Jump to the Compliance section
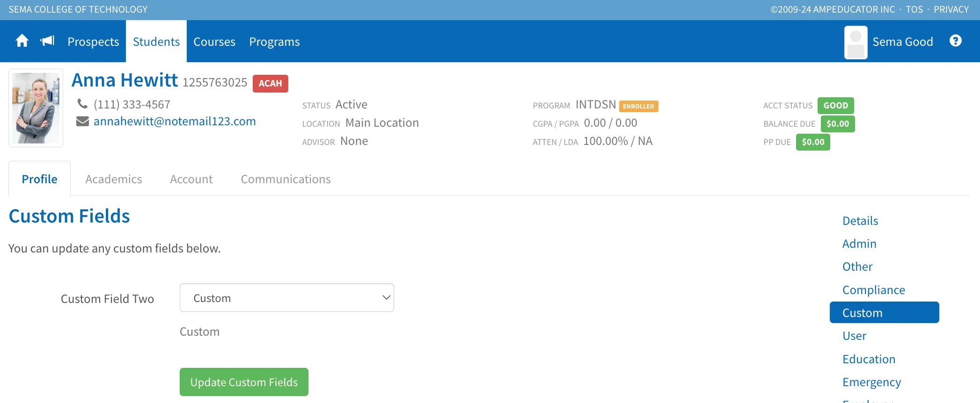Viewport: 980px width, 403px height. click(874, 290)
